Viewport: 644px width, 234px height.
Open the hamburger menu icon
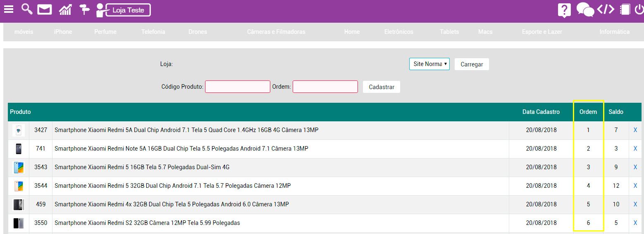9,9
